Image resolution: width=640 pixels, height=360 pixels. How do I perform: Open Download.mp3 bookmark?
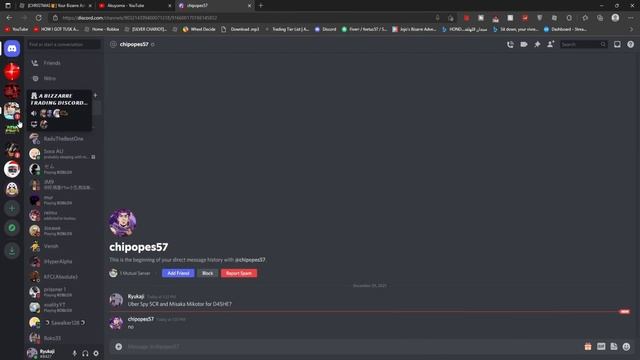(x=240, y=29)
